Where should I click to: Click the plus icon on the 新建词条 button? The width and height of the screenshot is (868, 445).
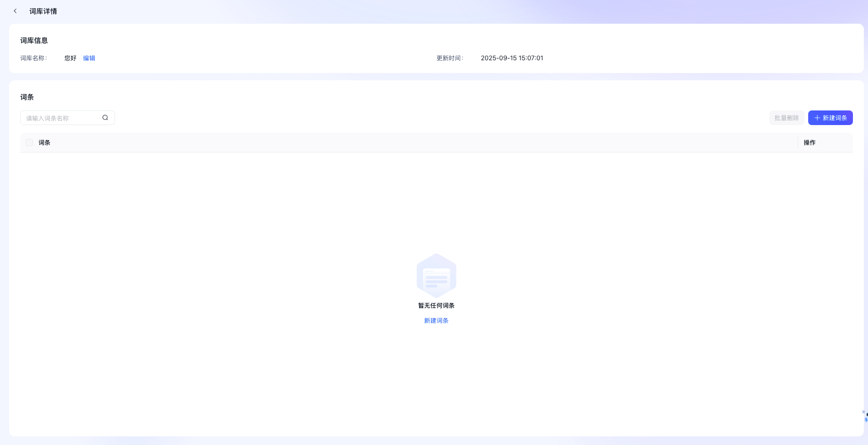click(x=817, y=118)
